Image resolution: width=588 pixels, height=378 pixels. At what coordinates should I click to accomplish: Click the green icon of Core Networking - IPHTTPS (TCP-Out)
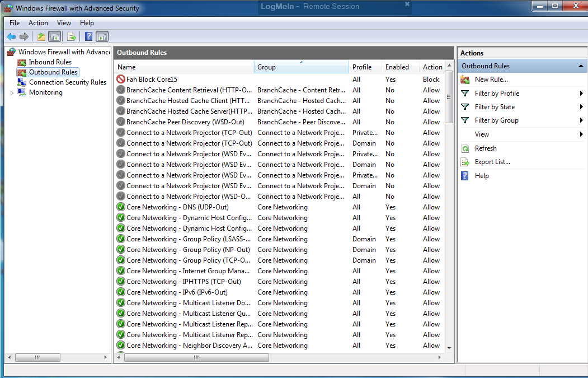tap(121, 281)
